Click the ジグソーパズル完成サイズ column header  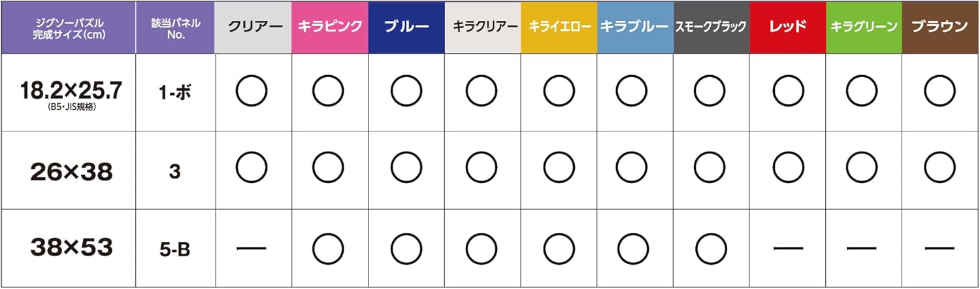[68, 27]
